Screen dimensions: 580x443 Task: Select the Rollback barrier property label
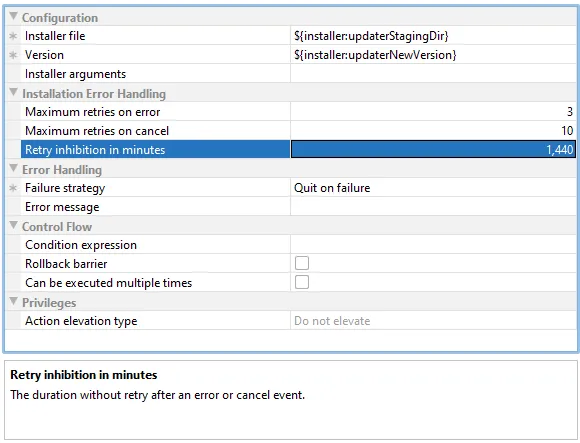click(66, 264)
